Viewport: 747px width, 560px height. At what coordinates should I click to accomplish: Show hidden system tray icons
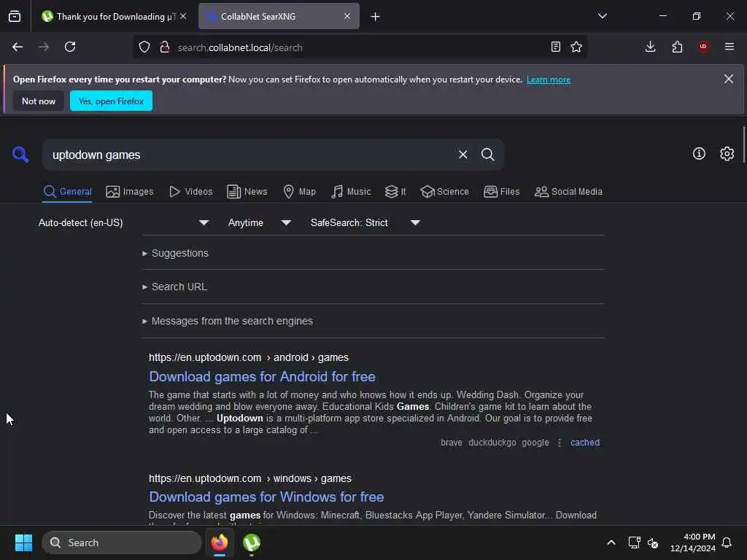(x=611, y=542)
